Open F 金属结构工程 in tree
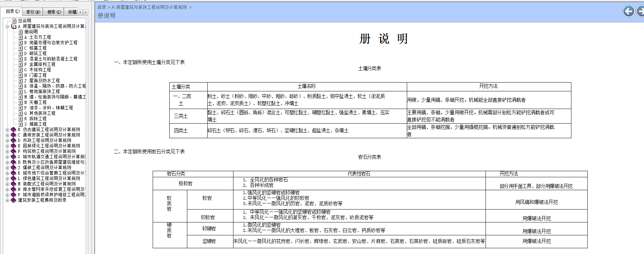 tap(40, 64)
